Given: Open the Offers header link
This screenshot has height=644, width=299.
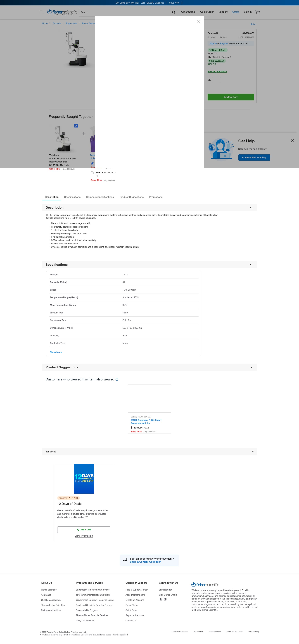Looking at the screenshot, I should [x=236, y=12].
